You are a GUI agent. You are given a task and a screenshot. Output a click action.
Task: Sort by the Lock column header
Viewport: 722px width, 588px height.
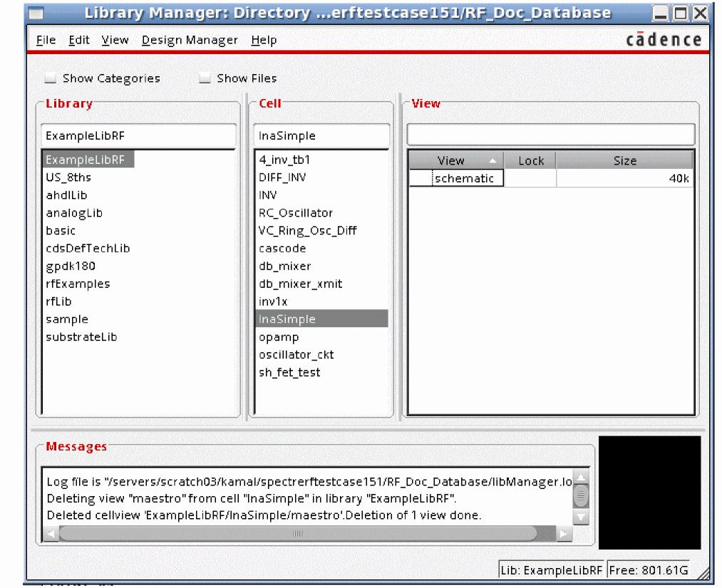(x=530, y=160)
